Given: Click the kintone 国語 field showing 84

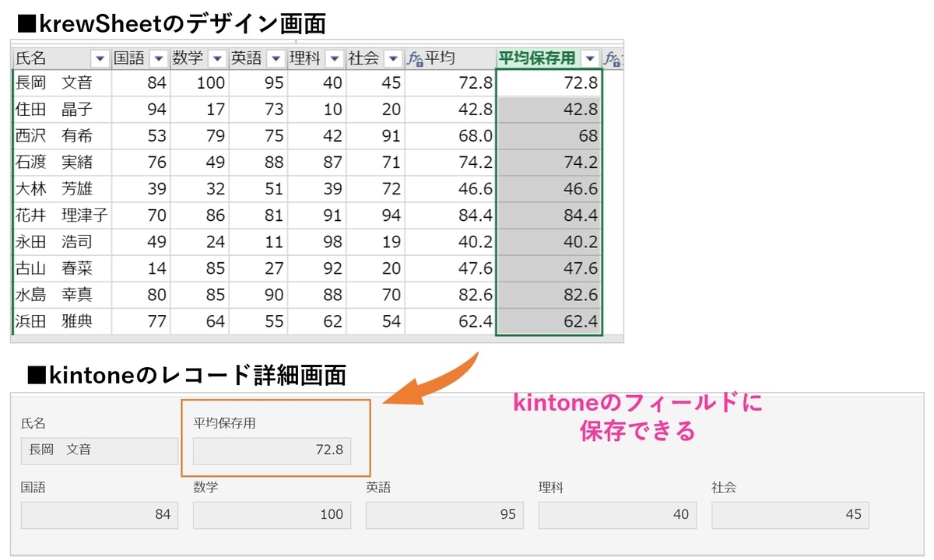Looking at the screenshot, I should (100, 515).
